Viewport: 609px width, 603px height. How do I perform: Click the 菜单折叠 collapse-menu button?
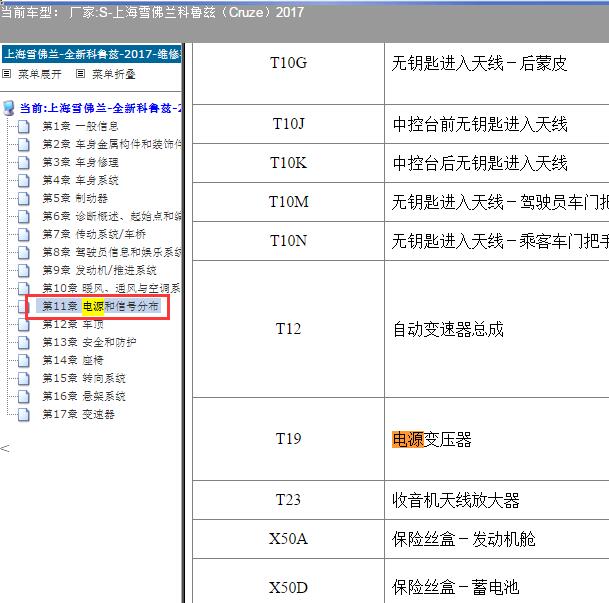(106, 74)
